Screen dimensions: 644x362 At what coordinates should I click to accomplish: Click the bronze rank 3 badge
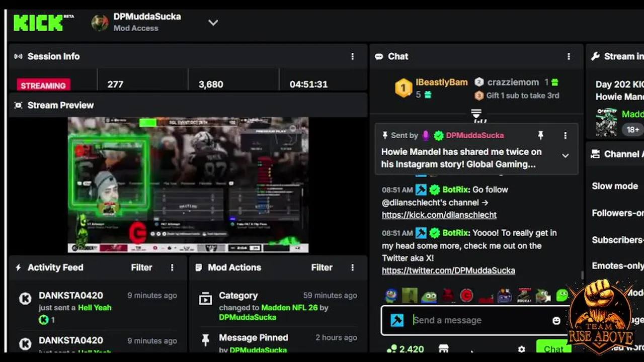(x=479, y=96)
